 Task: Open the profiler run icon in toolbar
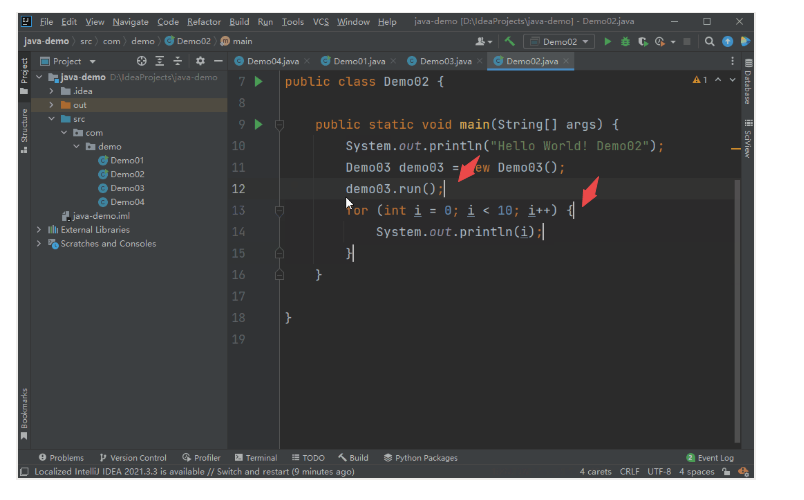click(660, 42)
